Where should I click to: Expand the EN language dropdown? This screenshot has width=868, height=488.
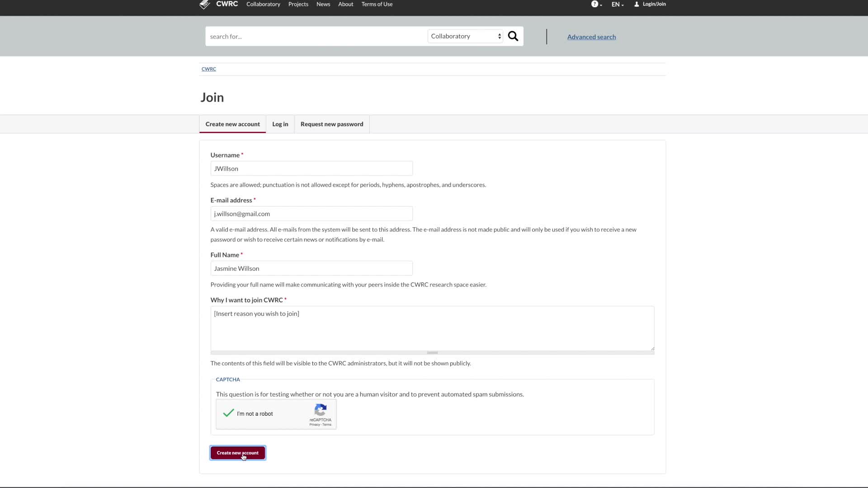(x=618, y=4)
